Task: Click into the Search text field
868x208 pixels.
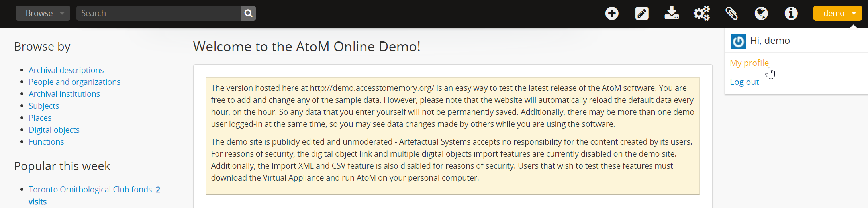Action: (x=159, y=13)
